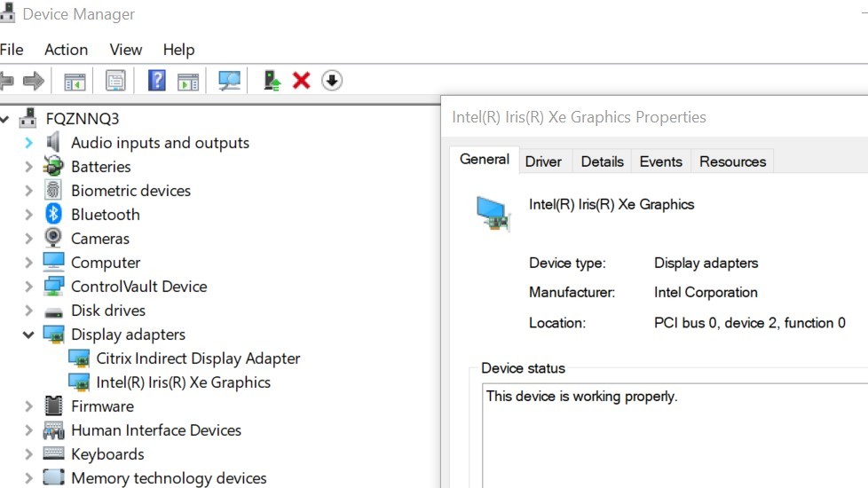
Task: Click the Citrix Indirect Display Adapter icon
Action: click(79, 358)
